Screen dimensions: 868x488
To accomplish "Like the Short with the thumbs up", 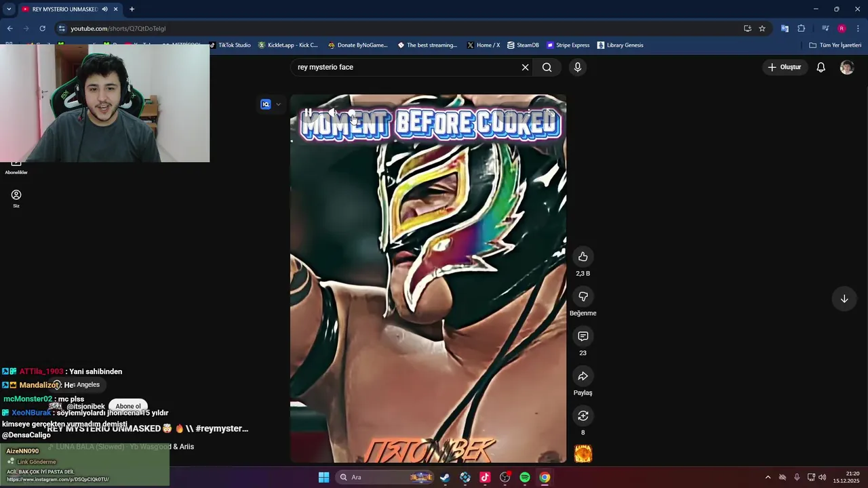I will 583,256.
